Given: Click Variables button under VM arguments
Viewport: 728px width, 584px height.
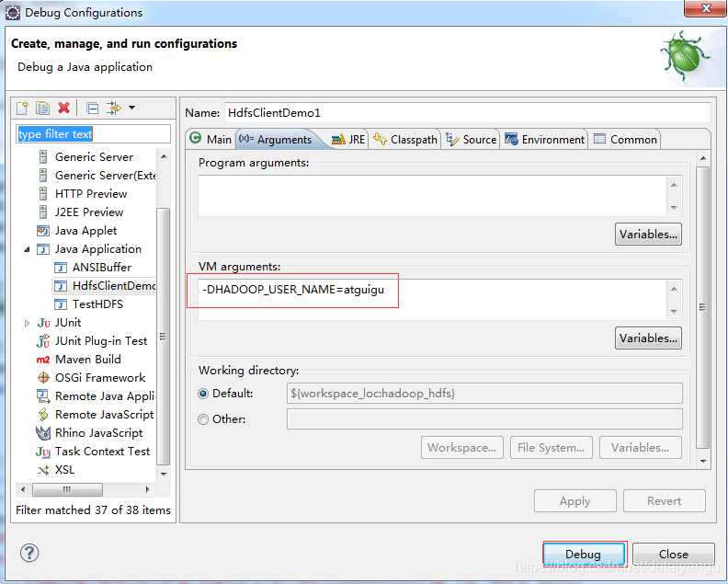Looking at the screenshot, I should (648, 338).
